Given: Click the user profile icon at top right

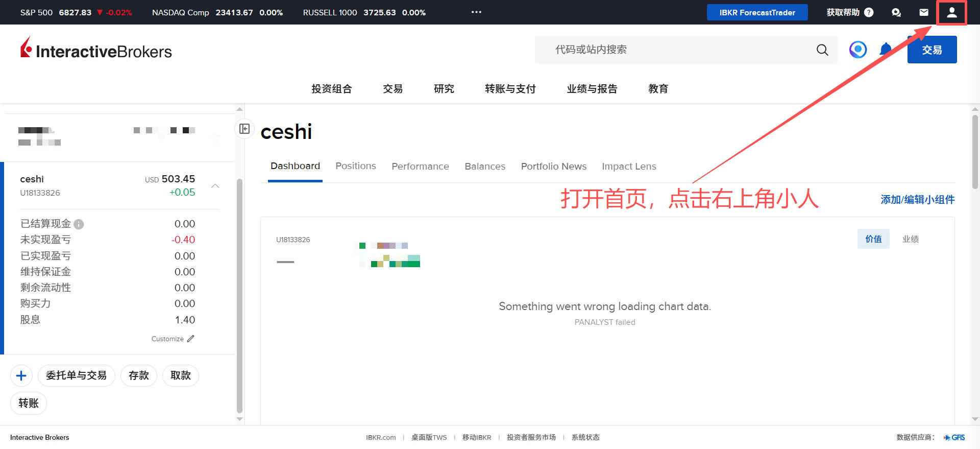Looking at the screenshot, I should click(x=951, y=13).
